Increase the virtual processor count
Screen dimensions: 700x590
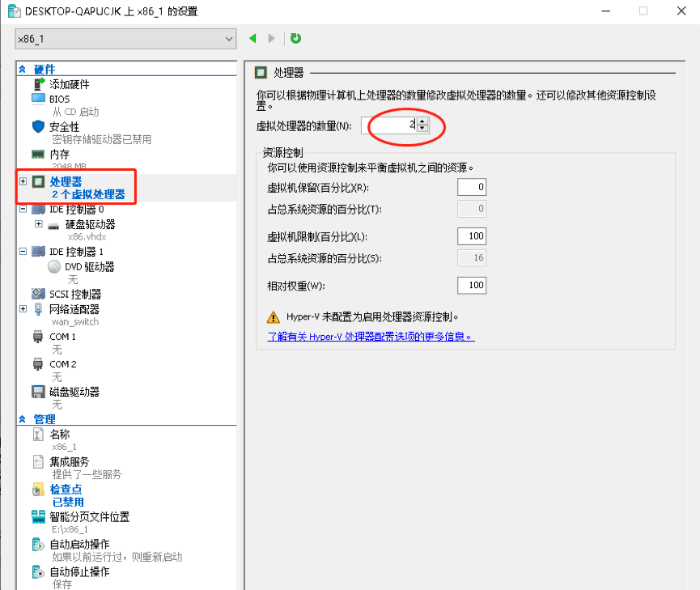(422, 121)
